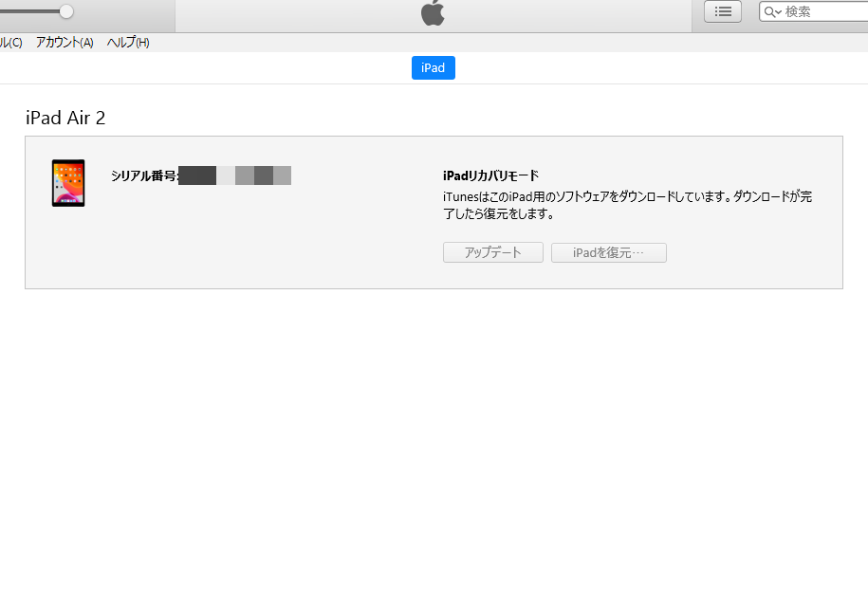
Task: Click the シリアル番号 label
Action: pos(144,176)
